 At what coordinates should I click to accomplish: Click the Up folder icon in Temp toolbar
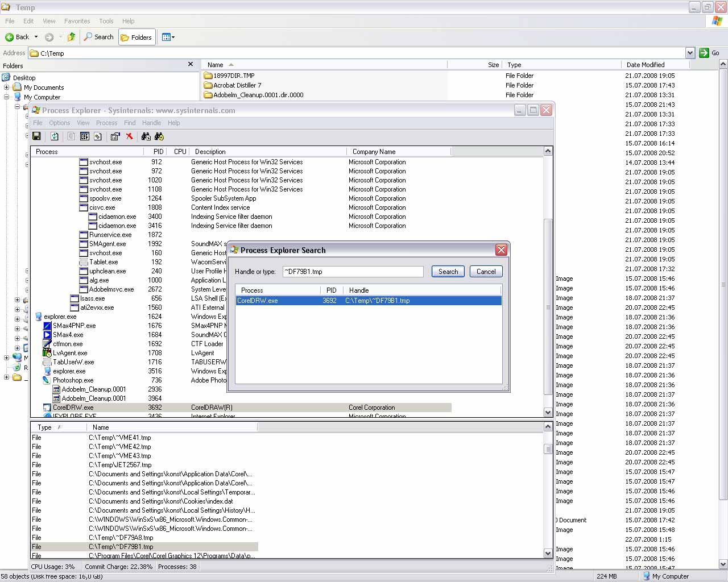pyautogui.click(x=72, y=37)
